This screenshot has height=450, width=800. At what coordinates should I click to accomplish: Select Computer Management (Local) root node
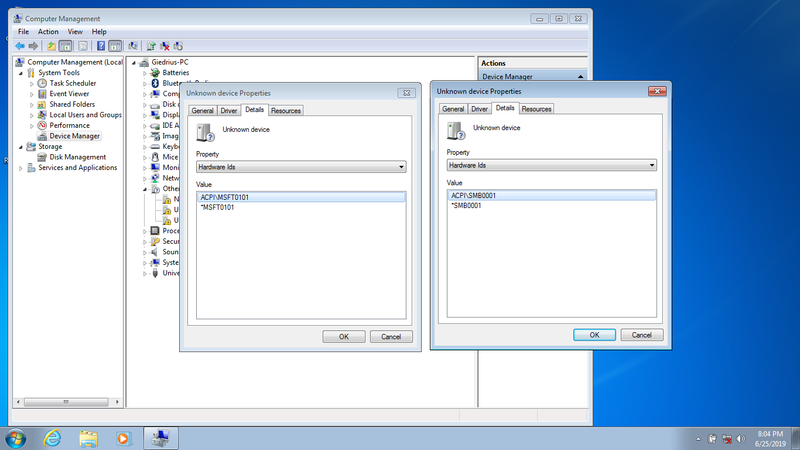click(74, 62)
